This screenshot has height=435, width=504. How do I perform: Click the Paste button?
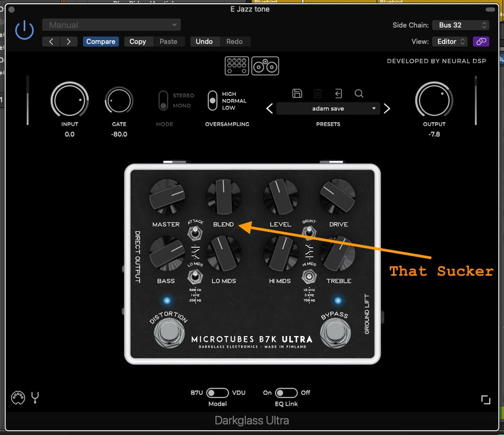point(169,41)
